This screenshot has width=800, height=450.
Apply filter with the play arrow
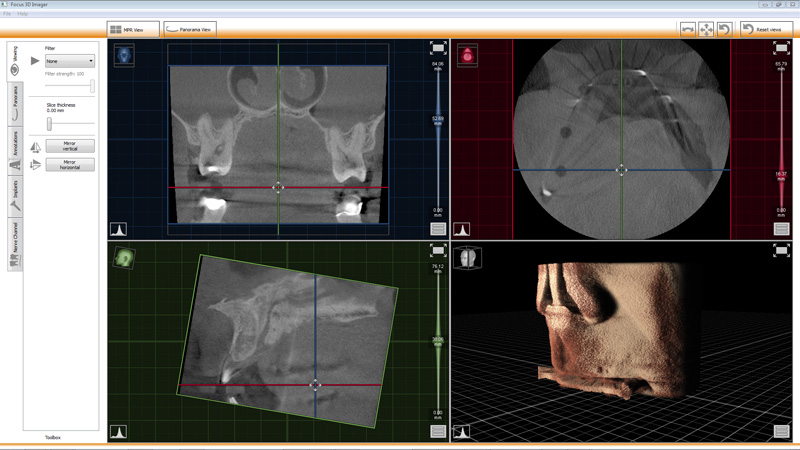(36, 61)
